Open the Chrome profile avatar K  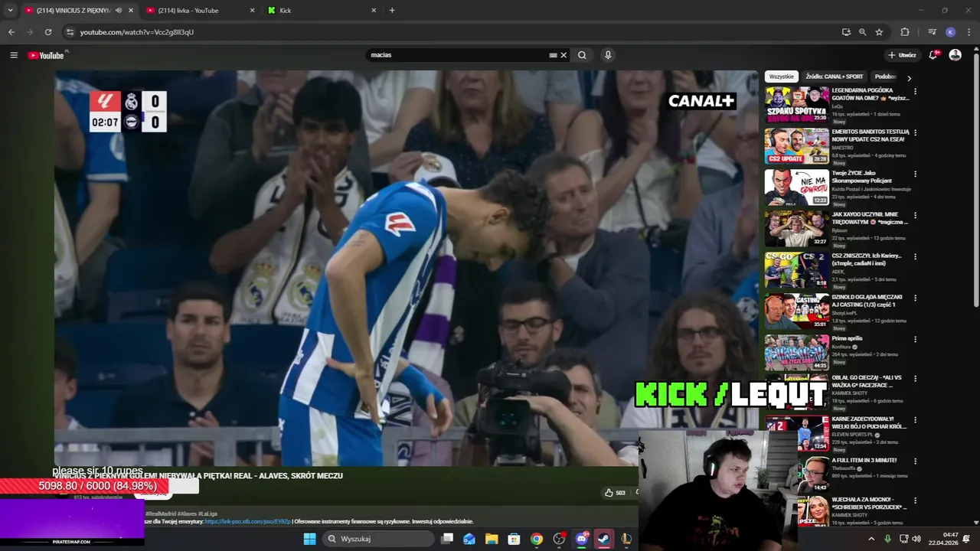pos(950,32)
